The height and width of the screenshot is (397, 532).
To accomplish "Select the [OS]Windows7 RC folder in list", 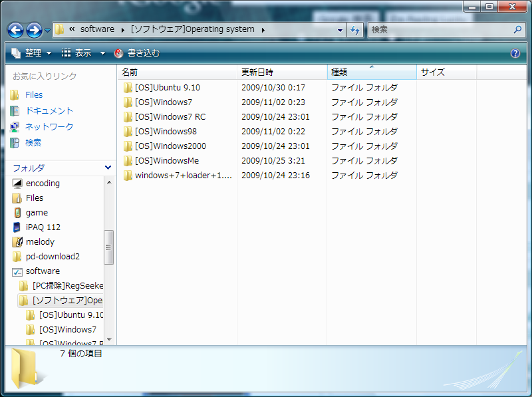I will point(170,117).
